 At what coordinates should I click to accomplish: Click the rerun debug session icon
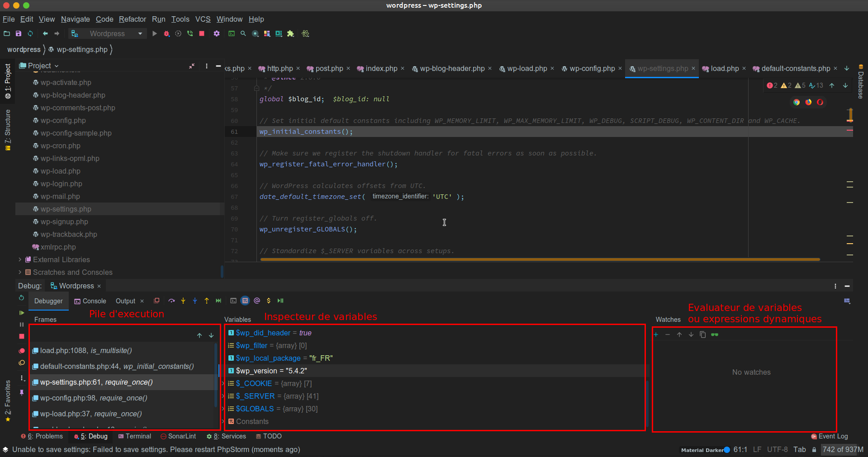(x=21, y=298)
